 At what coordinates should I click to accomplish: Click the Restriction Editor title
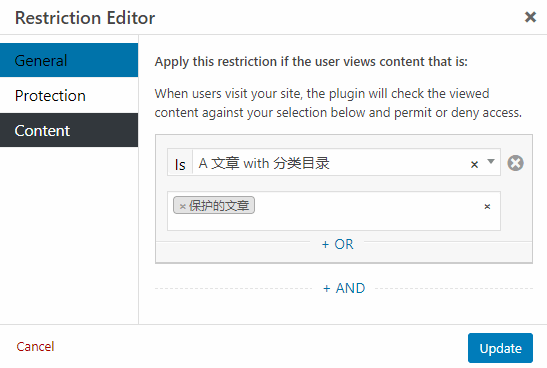(x=85, y=18)
